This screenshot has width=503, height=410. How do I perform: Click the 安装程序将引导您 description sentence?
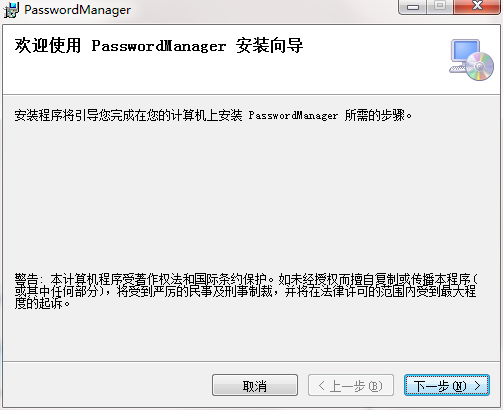pos(213,115)
